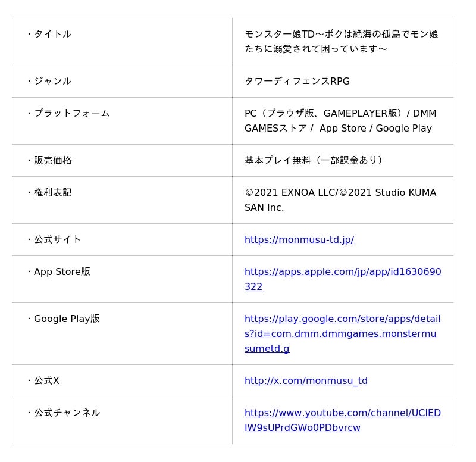Click the 基本プレイ無料 price text
Viewport: 476px width, 462px height.
tap(313, 160)
